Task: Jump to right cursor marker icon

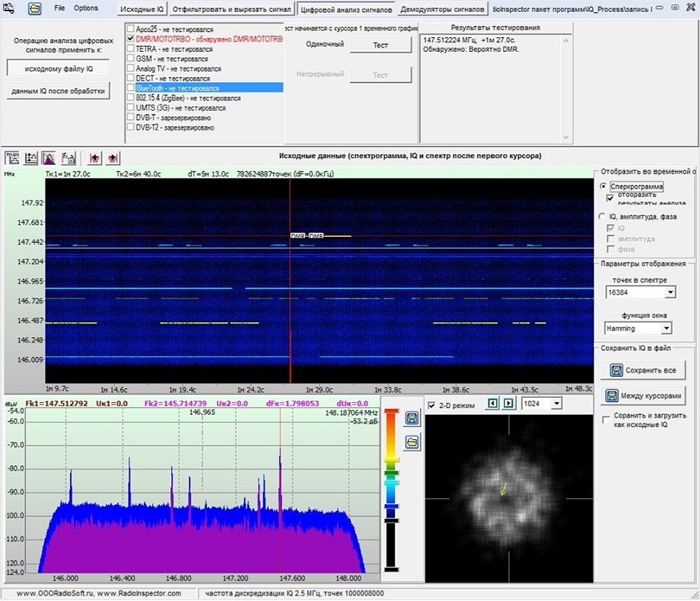Action: (x=113, y=158)
